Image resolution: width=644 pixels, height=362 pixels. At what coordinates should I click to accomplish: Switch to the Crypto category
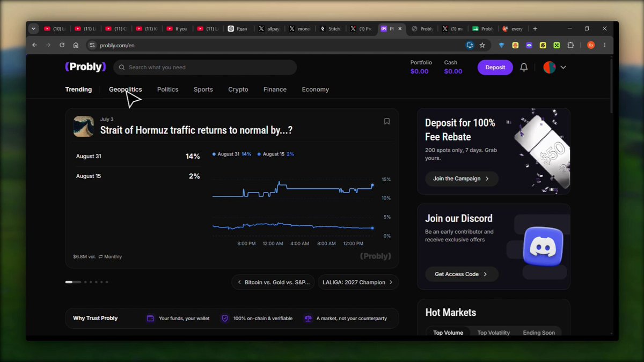click(x=238, y=90)
